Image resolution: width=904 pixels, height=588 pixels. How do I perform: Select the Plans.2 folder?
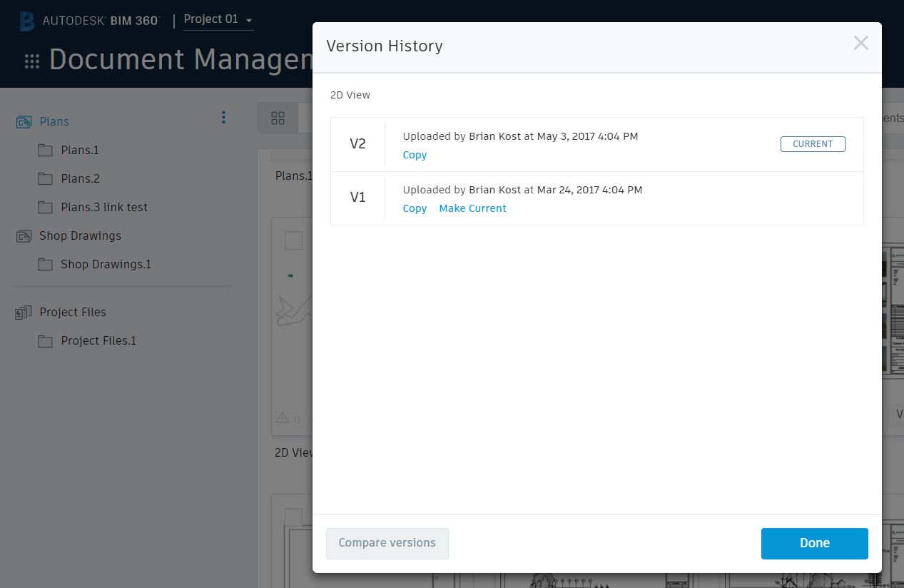80,178
